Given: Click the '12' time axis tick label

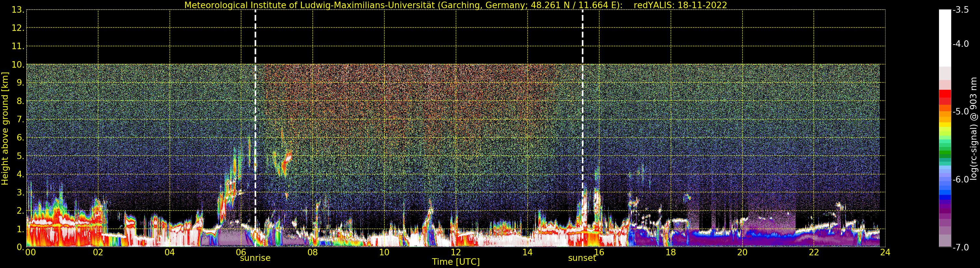Looking at the screenshot, I should (x=456, y=252).
